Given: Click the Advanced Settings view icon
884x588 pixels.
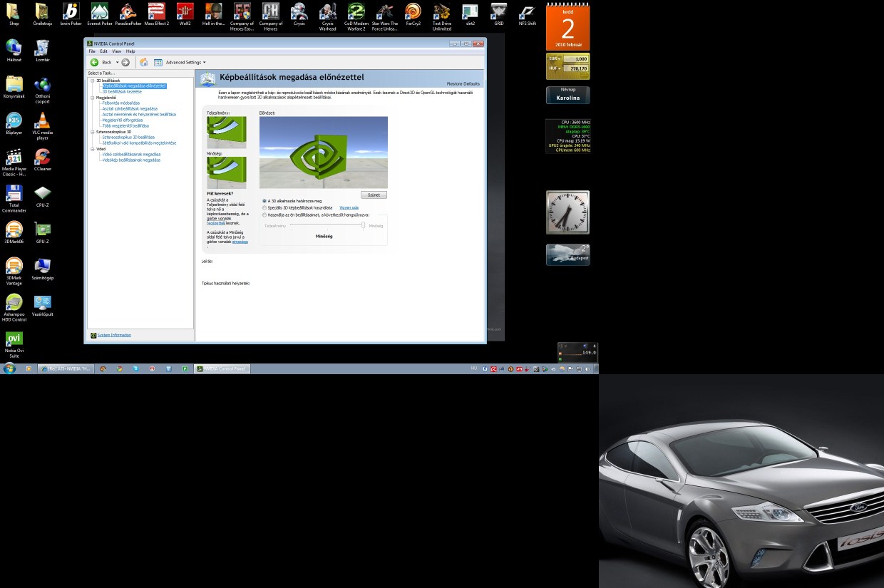Looking at the screenshot, I should coord(158,62).
